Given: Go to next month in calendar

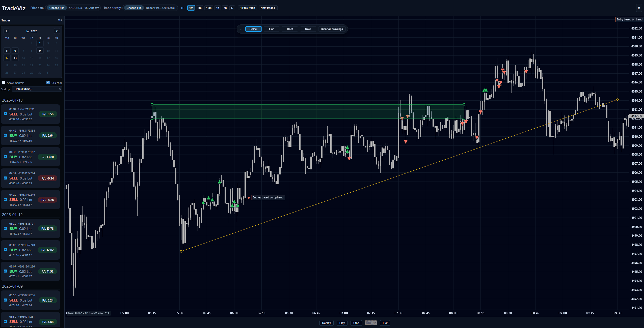Looking at the screenshot, I should [x=57, y=31].
